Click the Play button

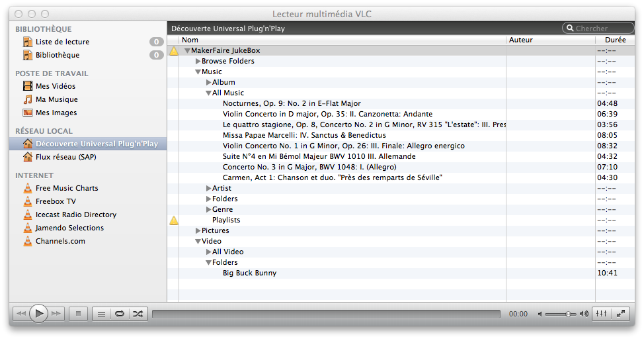pos(38,314)
